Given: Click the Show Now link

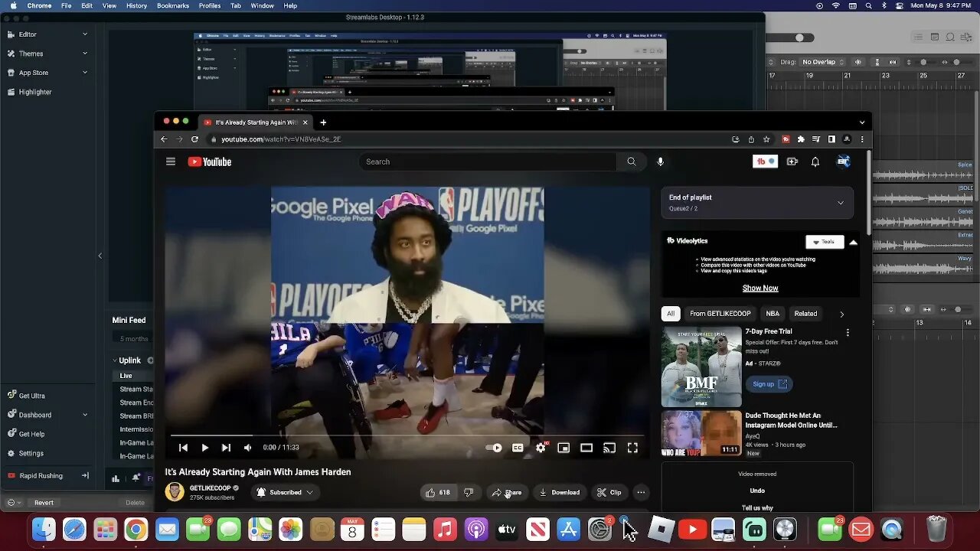Looking at the screenshot, I should tap(760, 288).
